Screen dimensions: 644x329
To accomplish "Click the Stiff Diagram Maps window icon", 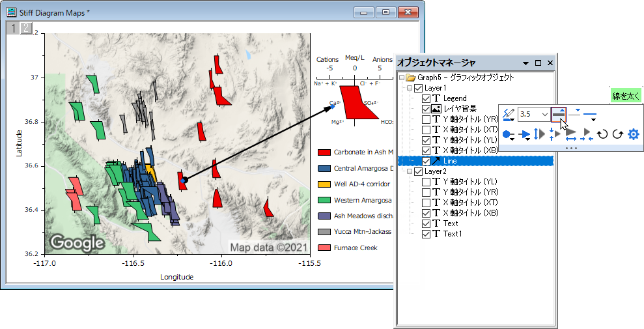I will point(12,12).
